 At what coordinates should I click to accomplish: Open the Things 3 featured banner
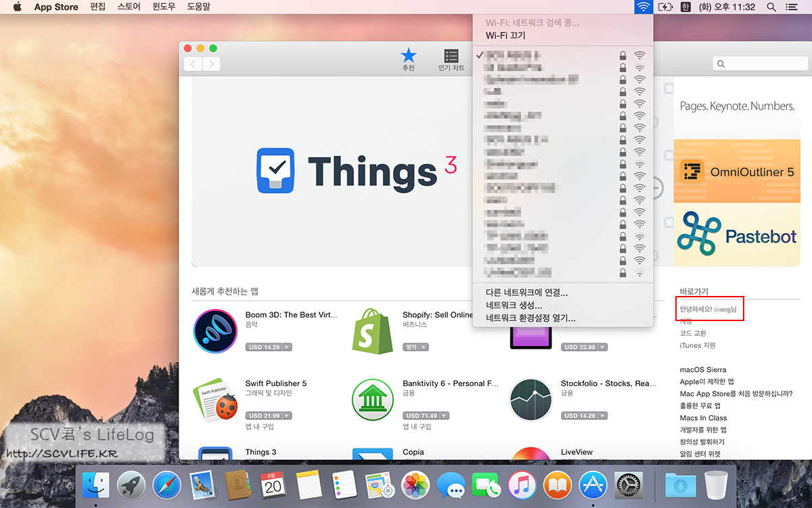tap(332, 171)
